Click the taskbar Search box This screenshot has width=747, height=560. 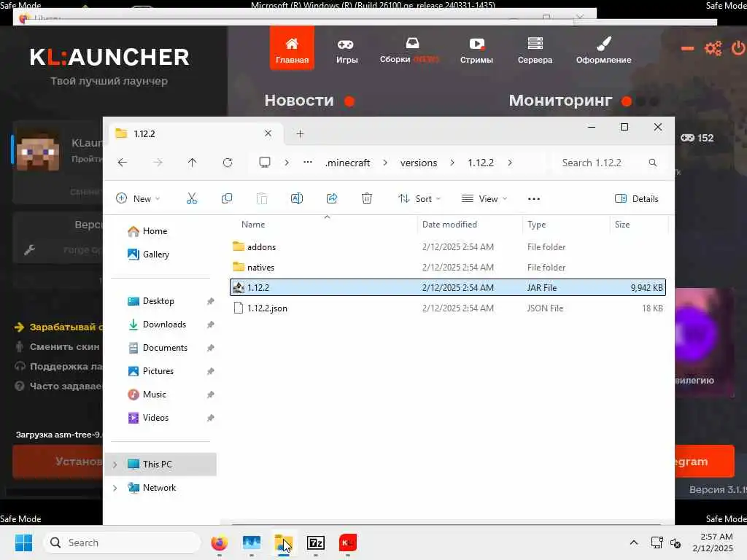point(122,542)
